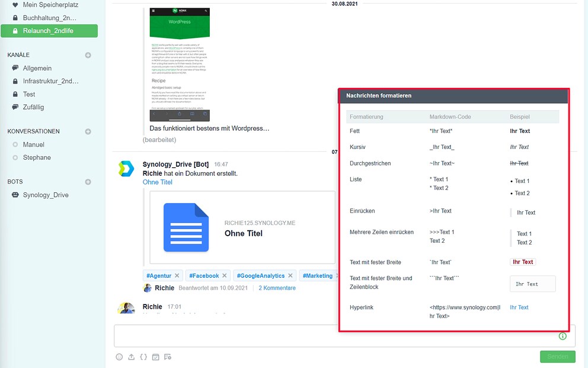588x368 pixels.
Task: Click the blue document icon for Ohne Titel
Action: [186, 227]
